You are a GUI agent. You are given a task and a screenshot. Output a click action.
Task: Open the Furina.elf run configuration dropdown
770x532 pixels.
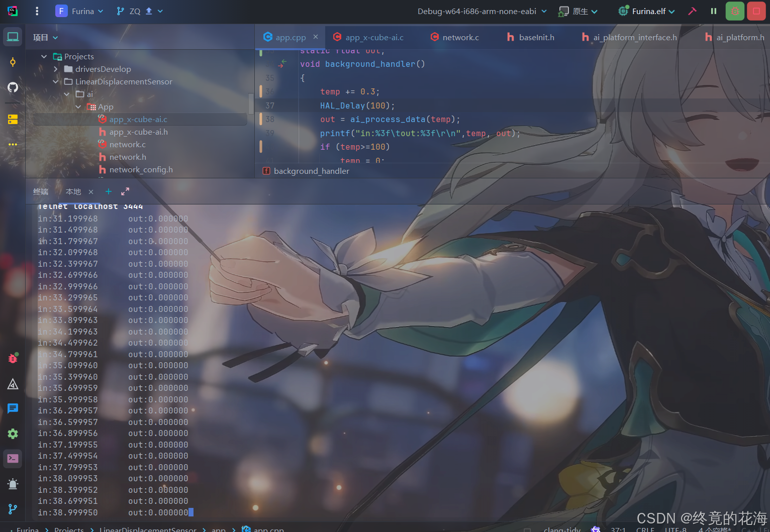coord(646,11)
